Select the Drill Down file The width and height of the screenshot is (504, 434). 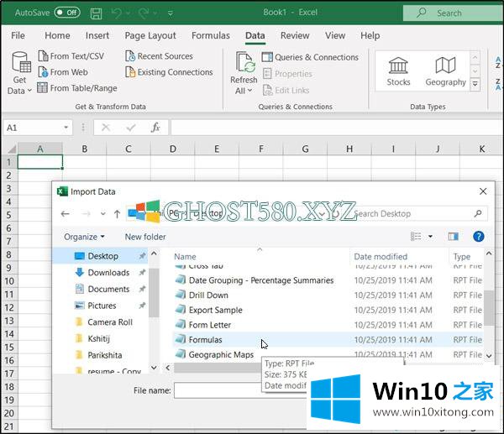208,295
